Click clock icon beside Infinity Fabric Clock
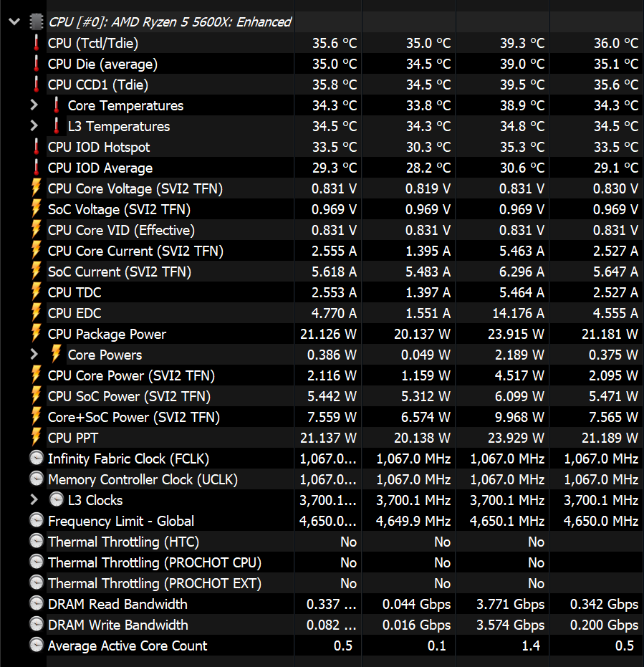Viewport: 644px width, 667px height. tap(37, 458)
